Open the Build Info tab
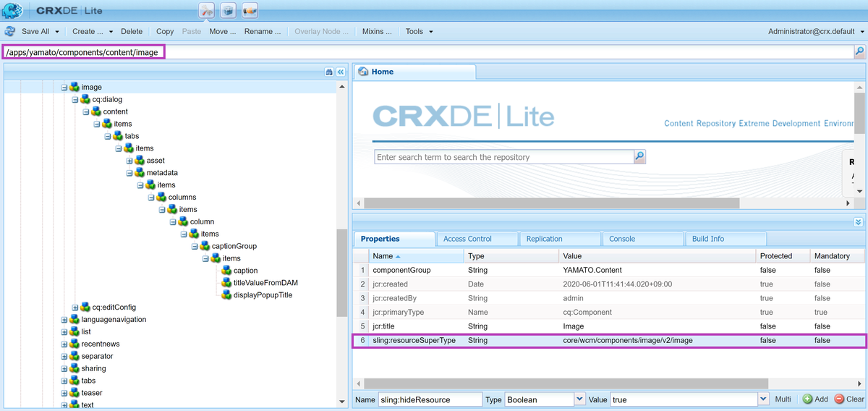 726,239
